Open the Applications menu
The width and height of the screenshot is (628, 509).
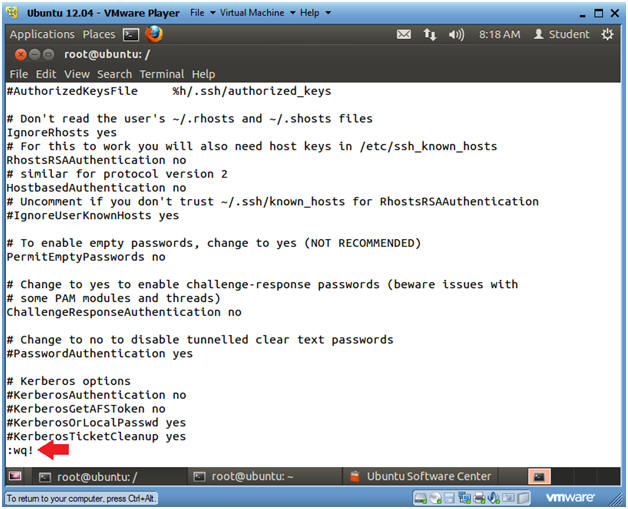[42, 34]
